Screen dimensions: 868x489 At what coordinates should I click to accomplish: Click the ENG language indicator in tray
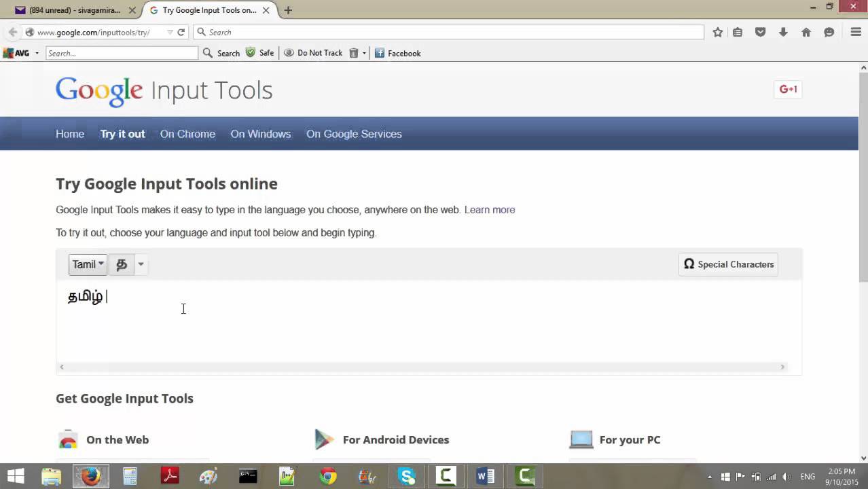(808, 476)
